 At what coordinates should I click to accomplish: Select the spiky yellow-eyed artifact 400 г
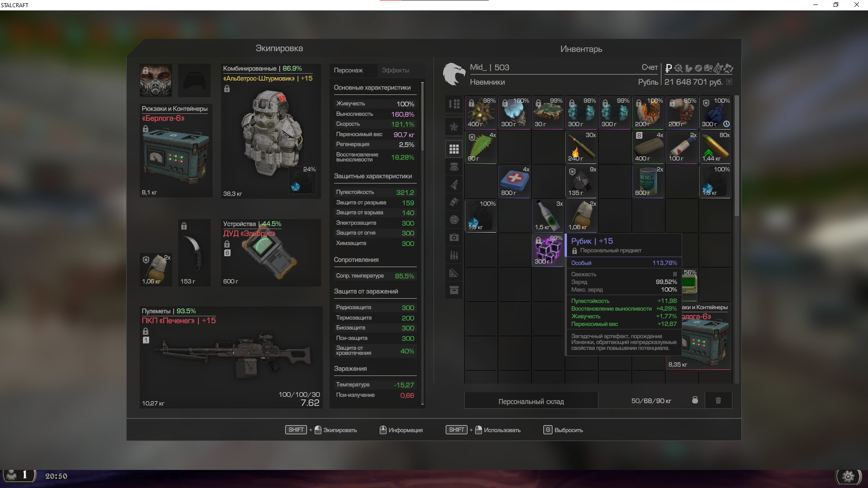[x=481, y=113]
